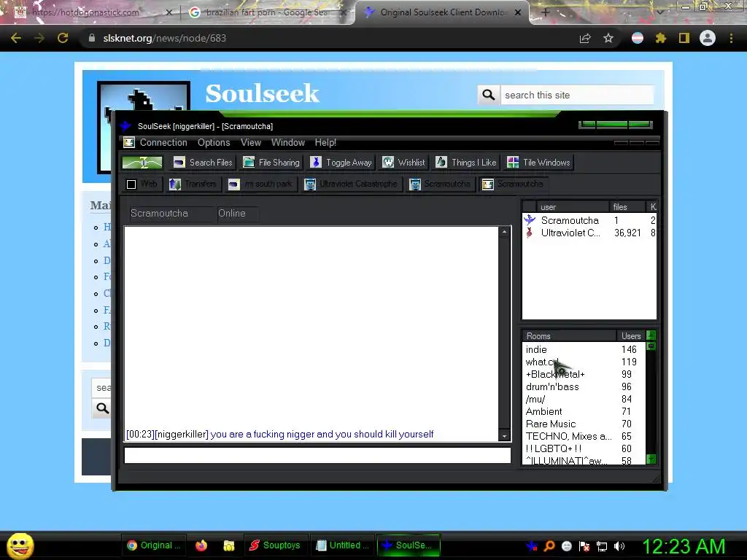Close the Original Soulseek Client Download tab

pyautogui.click(x=518, y=12)
